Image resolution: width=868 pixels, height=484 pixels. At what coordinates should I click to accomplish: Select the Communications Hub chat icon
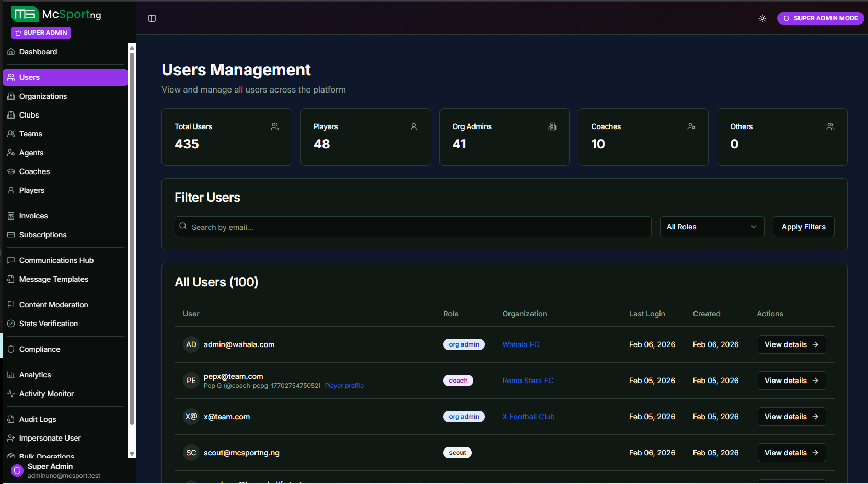click(x=11, y=260)
